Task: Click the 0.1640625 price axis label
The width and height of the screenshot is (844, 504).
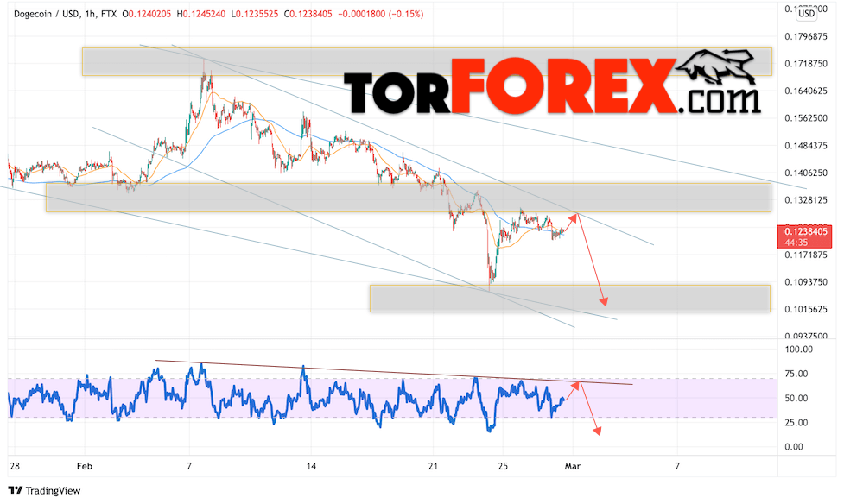Action: click(x=806, y=91)
